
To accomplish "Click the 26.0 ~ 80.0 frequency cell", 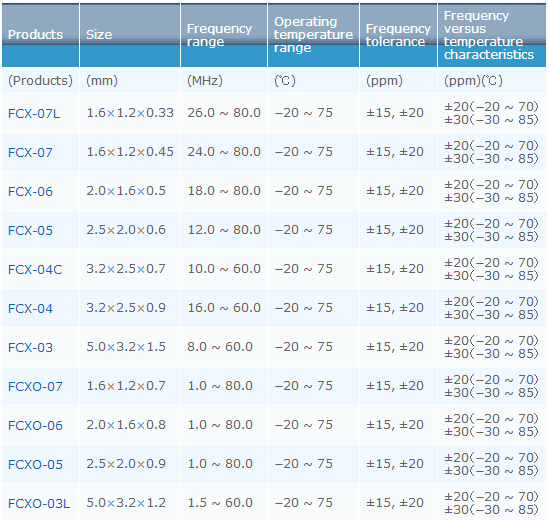I will (x=224, y=113).
